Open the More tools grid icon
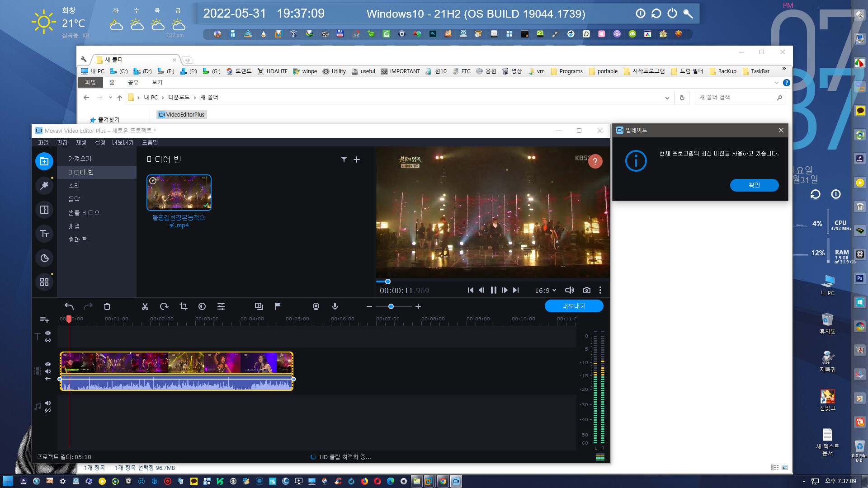Image resolution: width=868 pixels, height=488 pixels. (44, 282)
